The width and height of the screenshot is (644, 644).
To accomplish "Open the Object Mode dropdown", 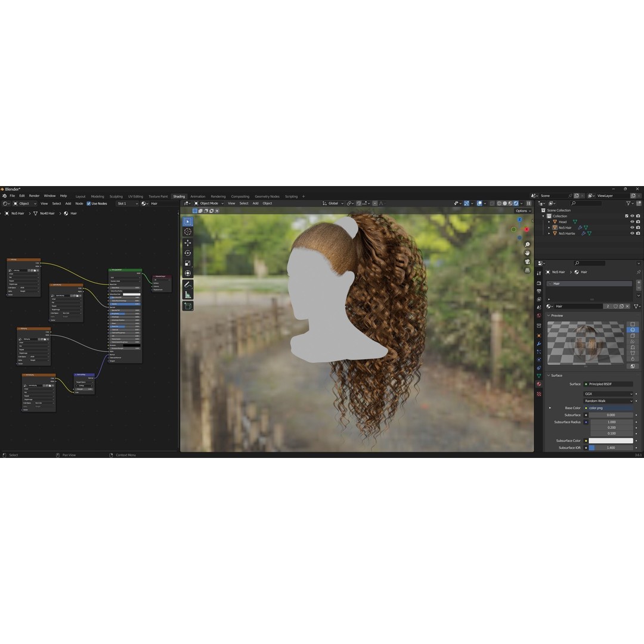I will pyautogui.click(x=210, y=203).
